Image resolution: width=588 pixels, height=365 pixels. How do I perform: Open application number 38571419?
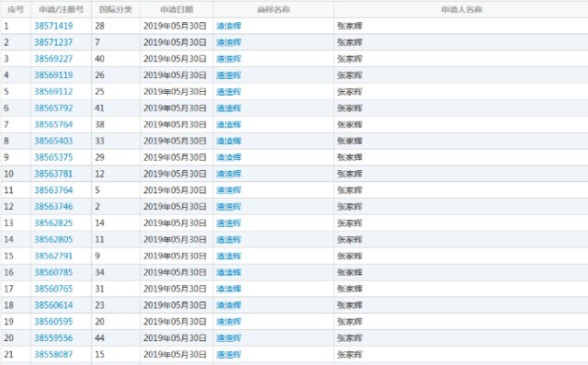click(53, 26)
